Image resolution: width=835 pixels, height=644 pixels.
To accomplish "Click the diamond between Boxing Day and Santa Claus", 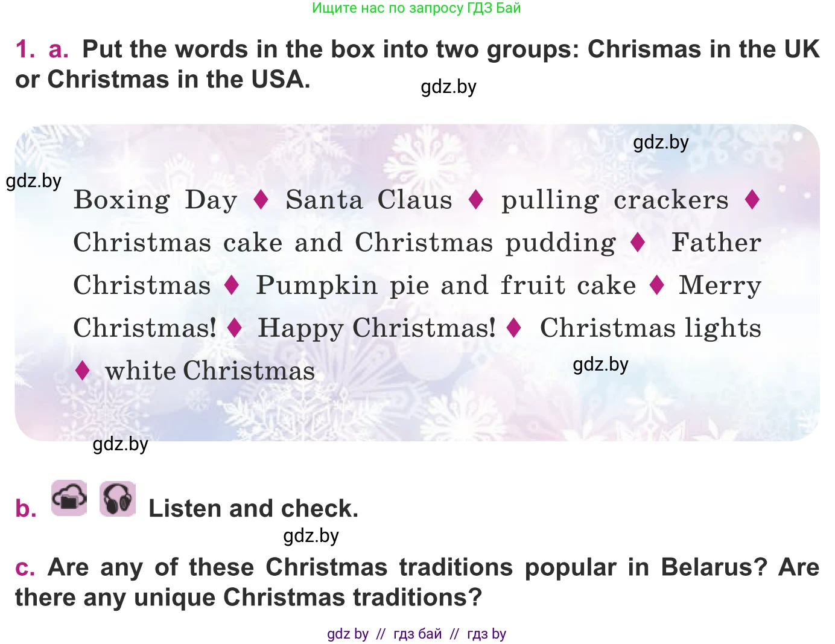I will (x=261, y=199).
